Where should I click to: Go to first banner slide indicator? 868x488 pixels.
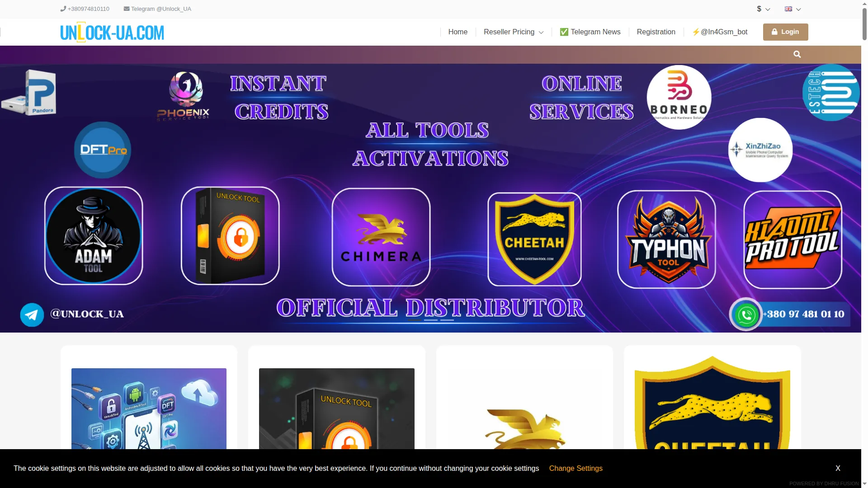point(414,320)
